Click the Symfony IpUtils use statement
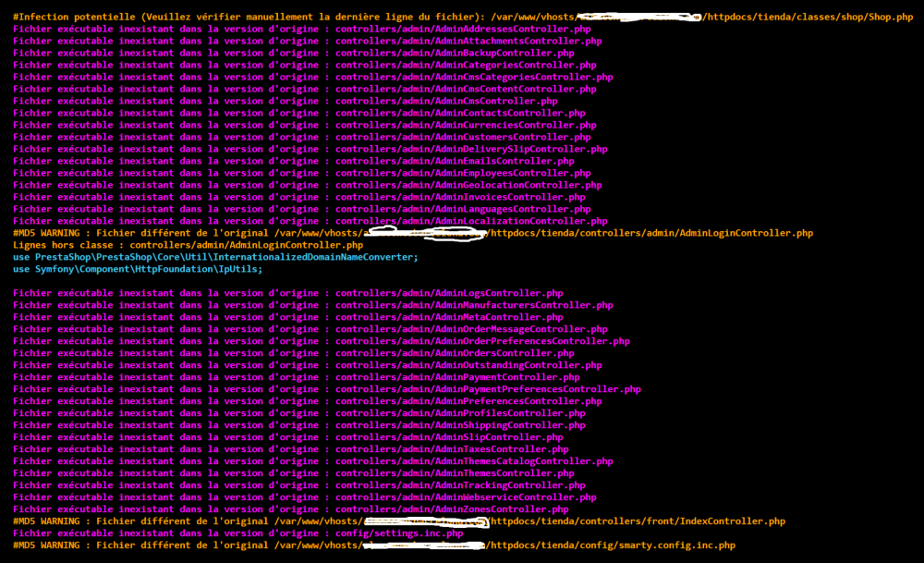Image resolution: width=924 pixels, height=563 pixels. click(138, 269)
